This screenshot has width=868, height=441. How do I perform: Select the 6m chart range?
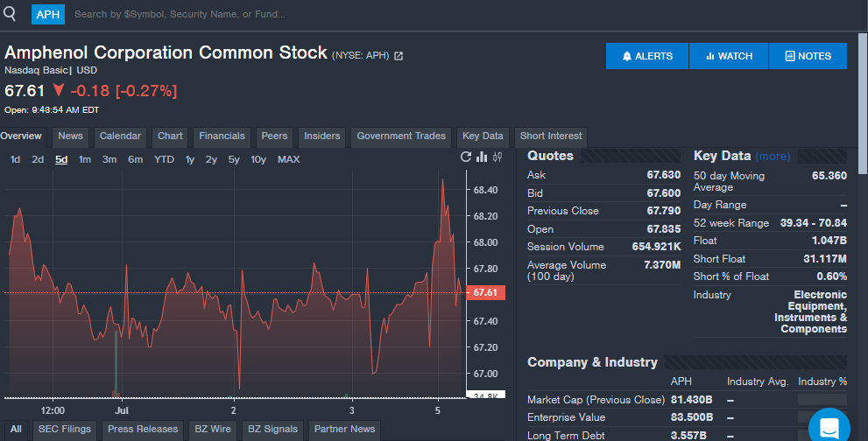[135, 159]
